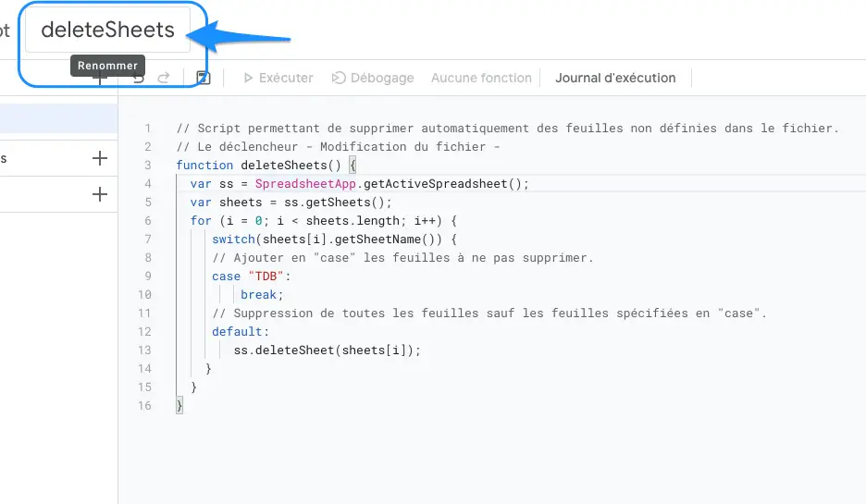Click the "default:" keyword line
The width and height of the screenshot is (866, 504).
[241, 332]
